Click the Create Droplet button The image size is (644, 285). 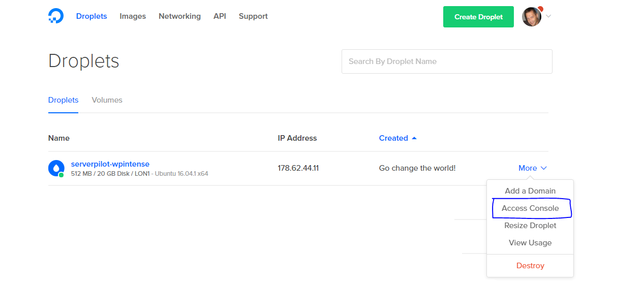tap(478, 17)
